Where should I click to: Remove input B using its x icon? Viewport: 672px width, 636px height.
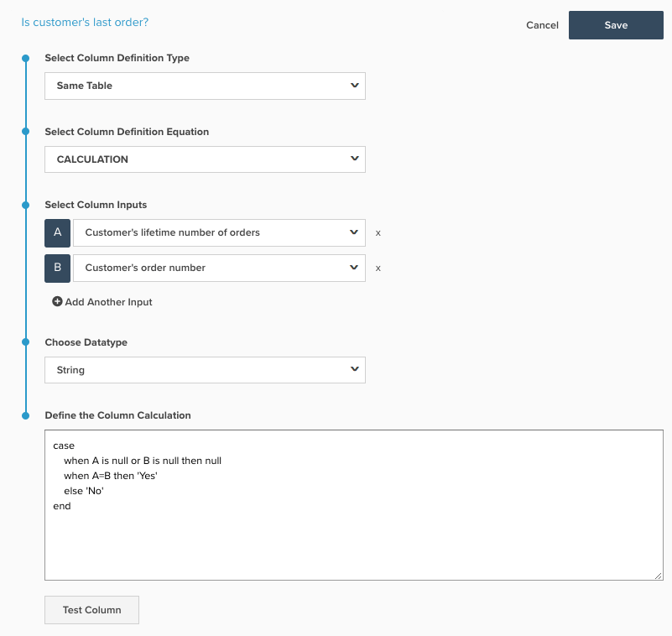(378, 268)
